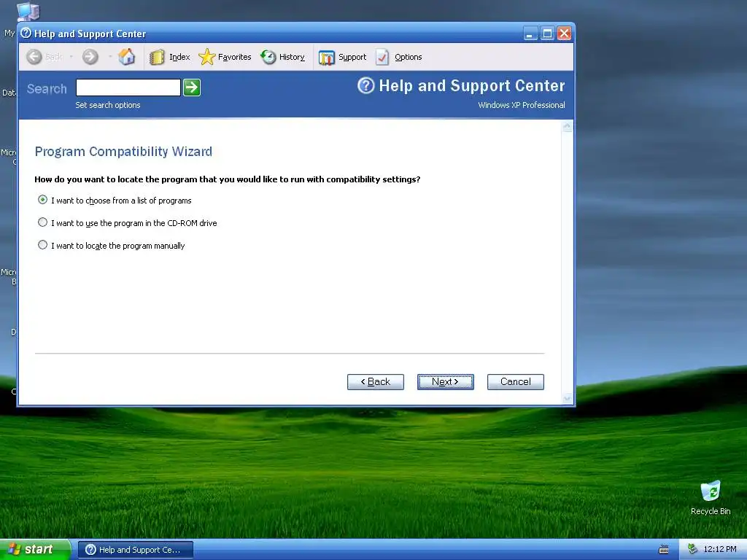This screenshot has height=560, width=747.
Task: Select 'use the program in CD-ROM drive'
Action: [42, 222]
